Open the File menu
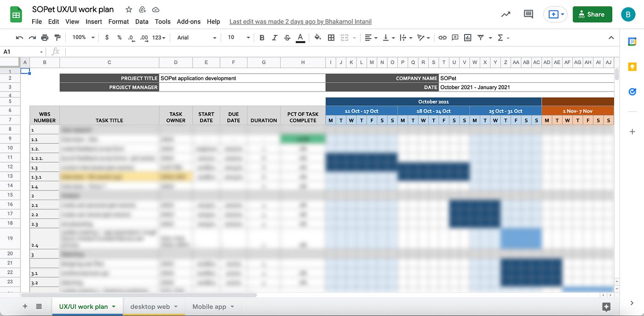This screenshot has width=644, height=316. [x=37, y=22]
